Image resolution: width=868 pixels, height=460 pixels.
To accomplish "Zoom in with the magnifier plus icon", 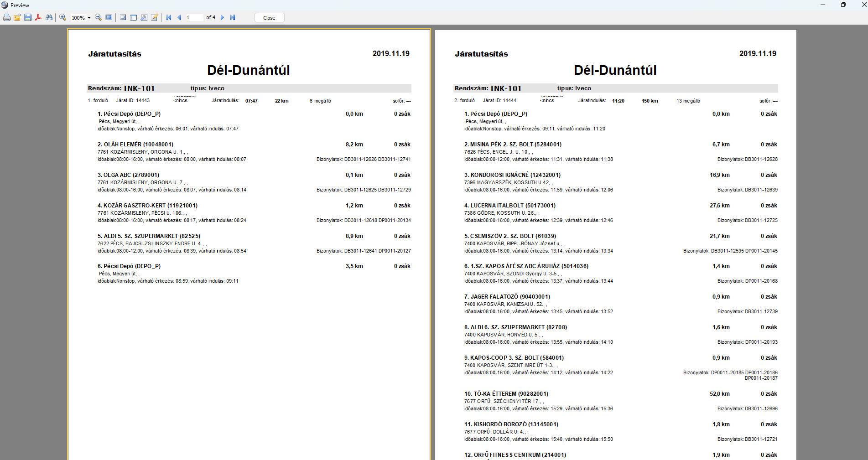I will (63, 17).
